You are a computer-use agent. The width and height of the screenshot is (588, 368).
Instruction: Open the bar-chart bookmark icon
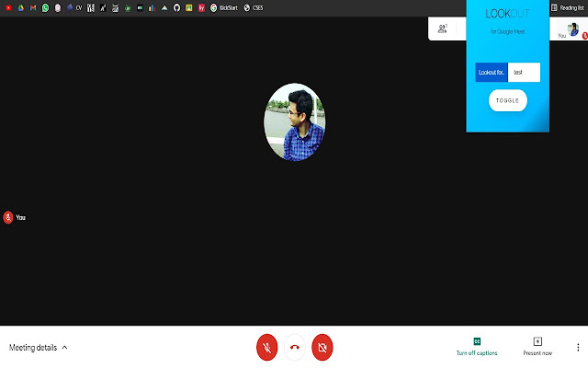tap(152, 8)
